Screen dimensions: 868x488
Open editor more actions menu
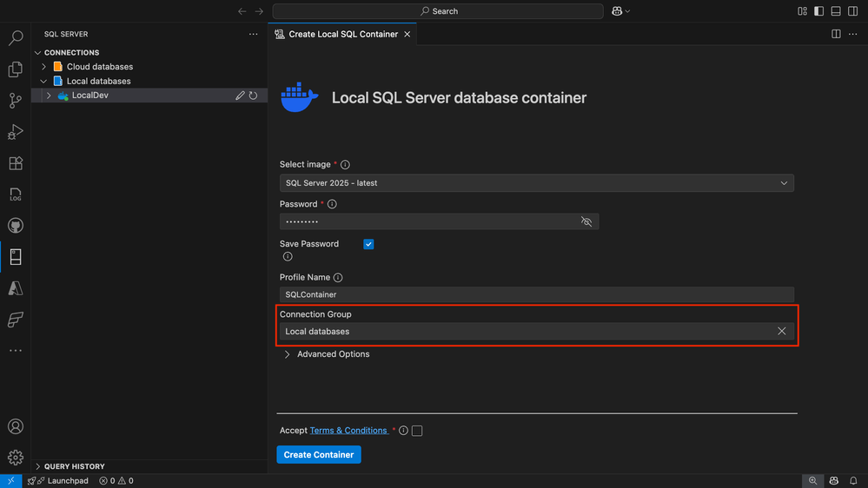click(x=853, y=35)
